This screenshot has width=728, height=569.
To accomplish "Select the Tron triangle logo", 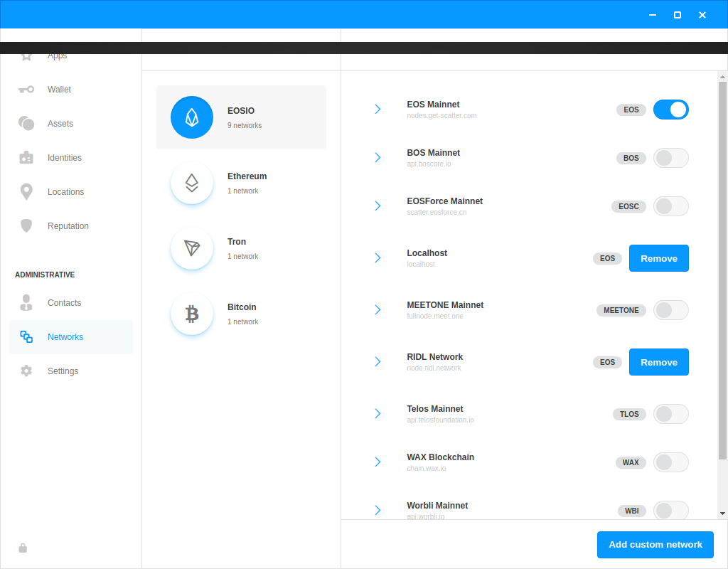I will pos(192,248).
